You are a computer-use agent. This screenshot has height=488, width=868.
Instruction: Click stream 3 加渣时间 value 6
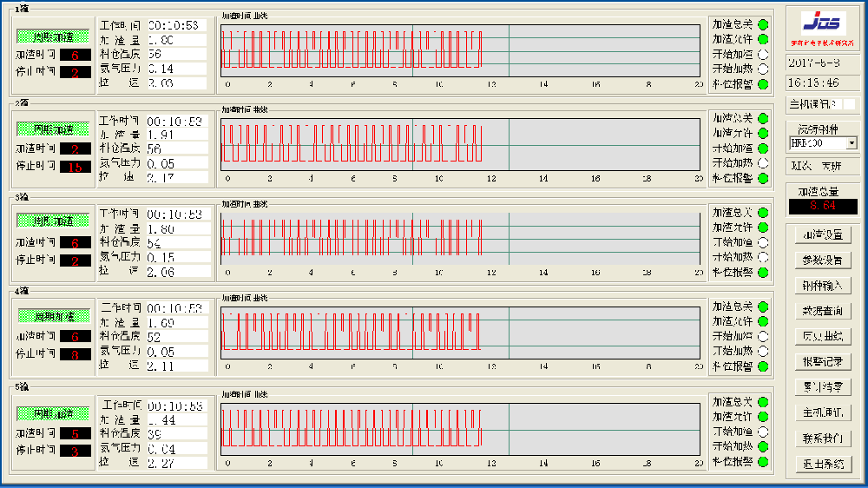point(76,242)
